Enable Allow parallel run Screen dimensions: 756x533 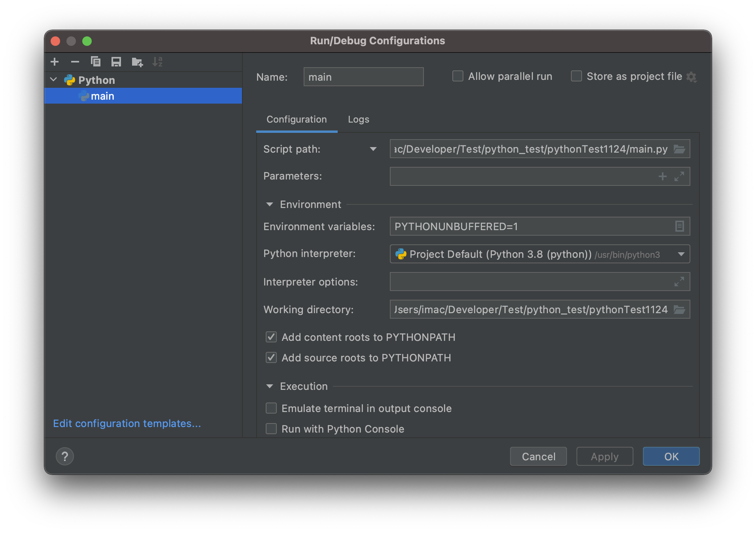[x=457, y=76]
